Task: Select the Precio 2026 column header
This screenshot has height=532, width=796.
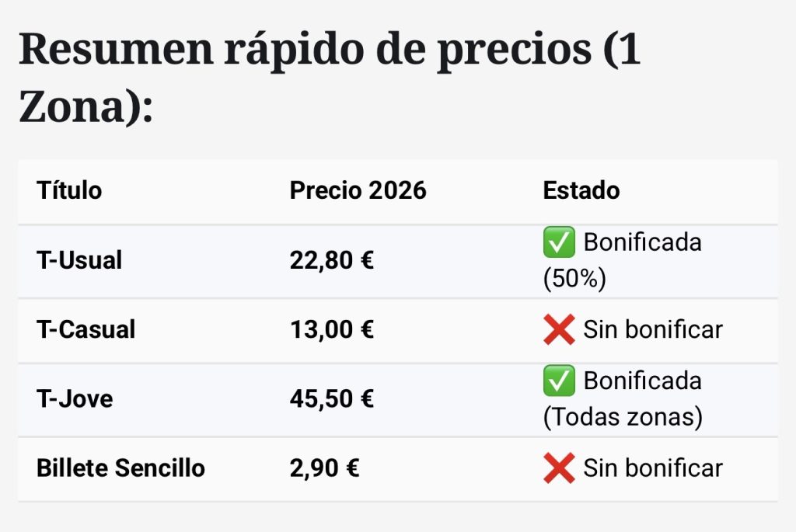Action: point(358,190)
